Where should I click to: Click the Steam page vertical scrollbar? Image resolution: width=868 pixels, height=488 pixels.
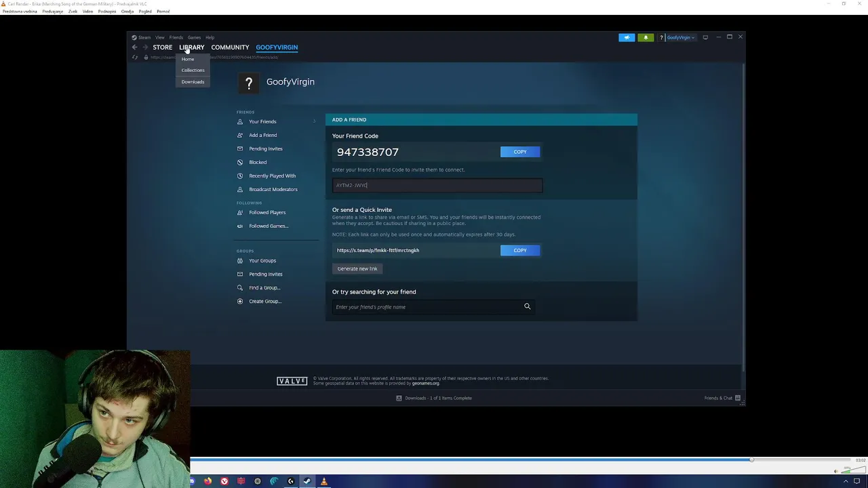point(744,217)
